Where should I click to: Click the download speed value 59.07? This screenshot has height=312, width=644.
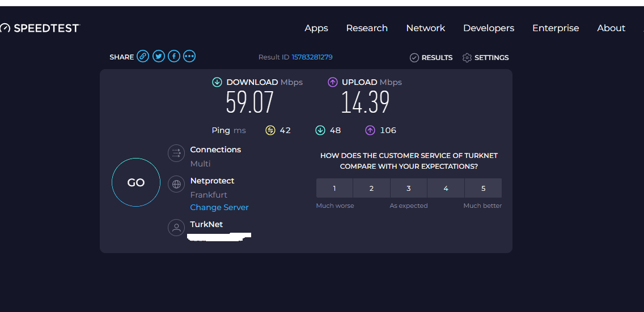[x=249, y=102]
